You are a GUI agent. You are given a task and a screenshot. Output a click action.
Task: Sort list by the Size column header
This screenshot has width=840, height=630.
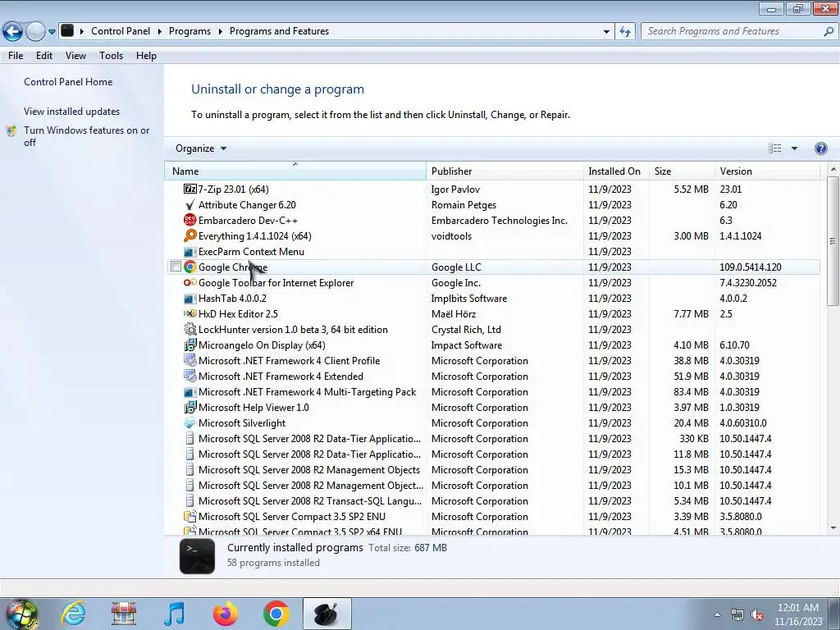pos(681,171)
